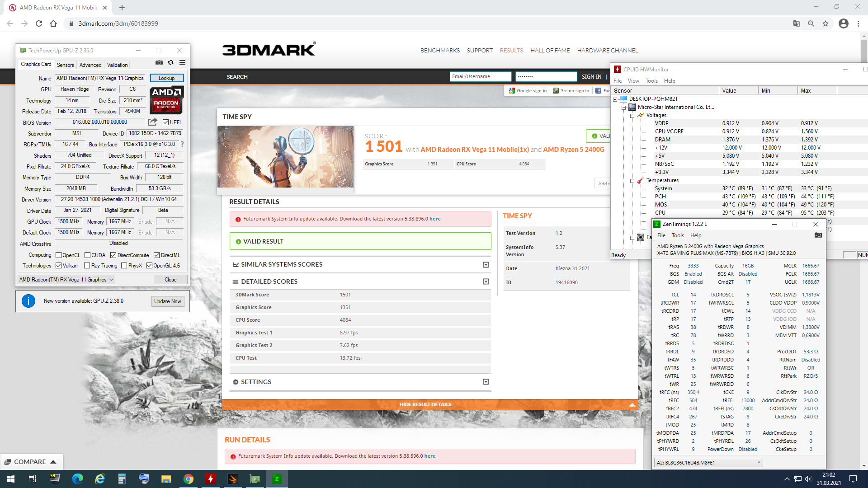Click the Email/Username input field
The height and width of the screenshot is (488, 868).
pos(481,76)
